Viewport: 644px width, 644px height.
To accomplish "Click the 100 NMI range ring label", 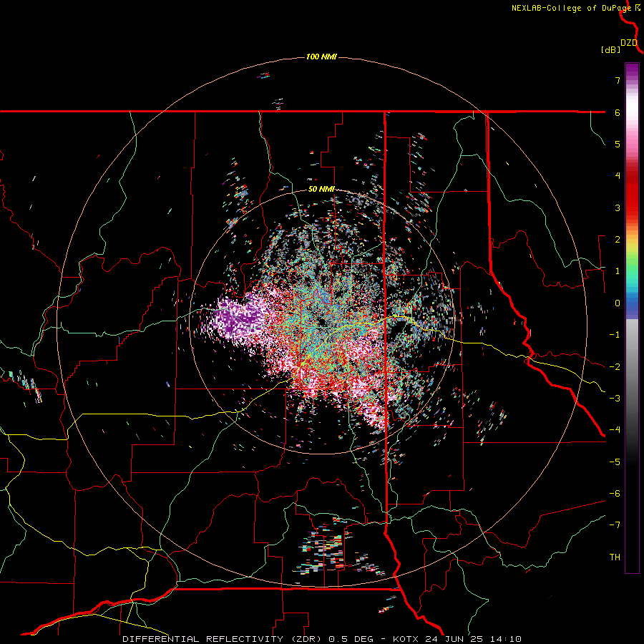I will click(321, 57).
